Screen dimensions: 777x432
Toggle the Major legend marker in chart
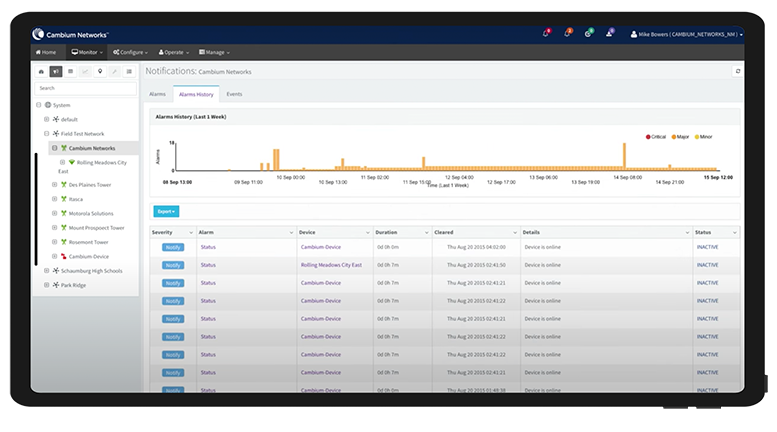coord(673,137)
